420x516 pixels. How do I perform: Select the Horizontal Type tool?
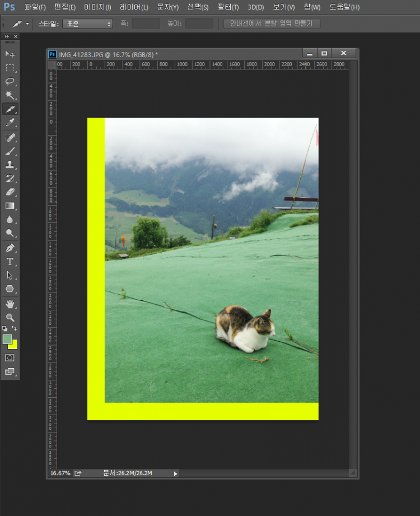click(10, 262)
